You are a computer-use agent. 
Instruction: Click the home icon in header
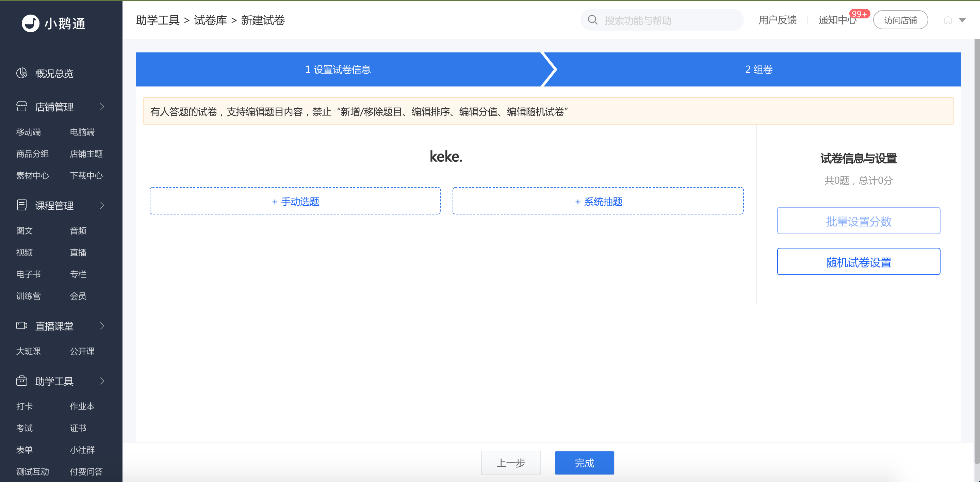pyautogui.click(x=948, y=20)
